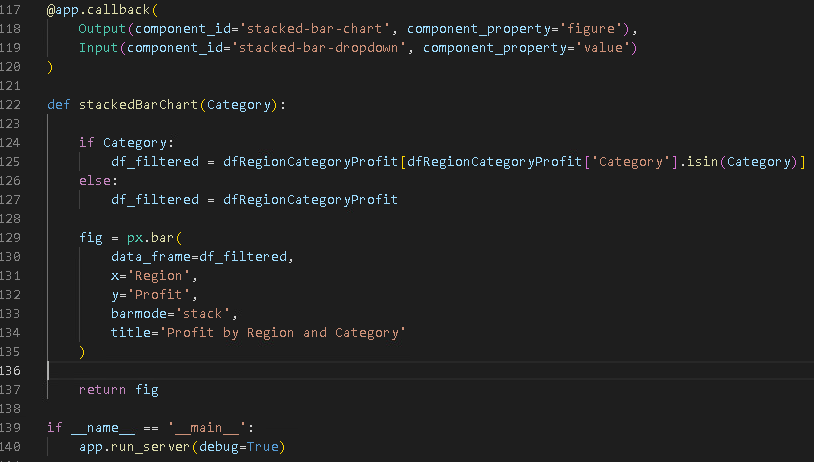Click dfRegionCategoryProfit on line 127

click(310, 200)
